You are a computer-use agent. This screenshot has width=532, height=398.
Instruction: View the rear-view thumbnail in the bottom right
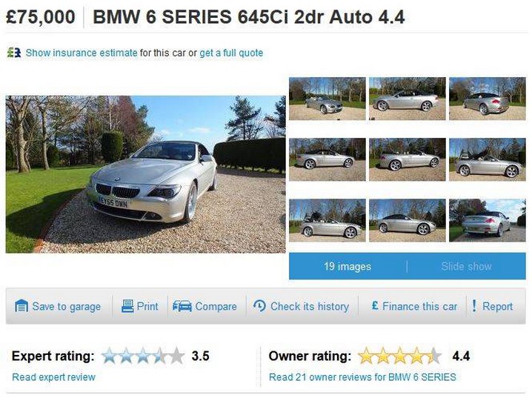488,221
